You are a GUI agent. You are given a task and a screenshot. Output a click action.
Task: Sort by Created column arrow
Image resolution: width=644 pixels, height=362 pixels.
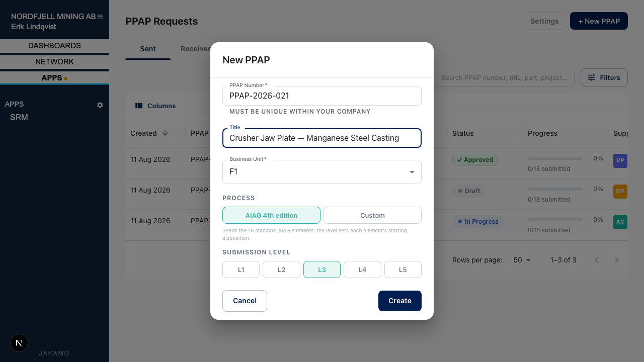coord(165,133)
